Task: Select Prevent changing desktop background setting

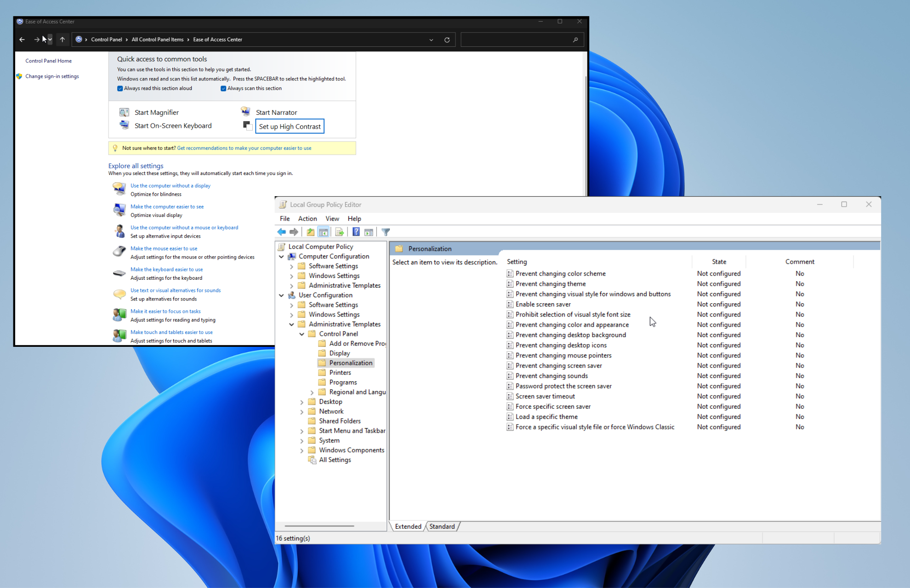Action: click(570, 335)
